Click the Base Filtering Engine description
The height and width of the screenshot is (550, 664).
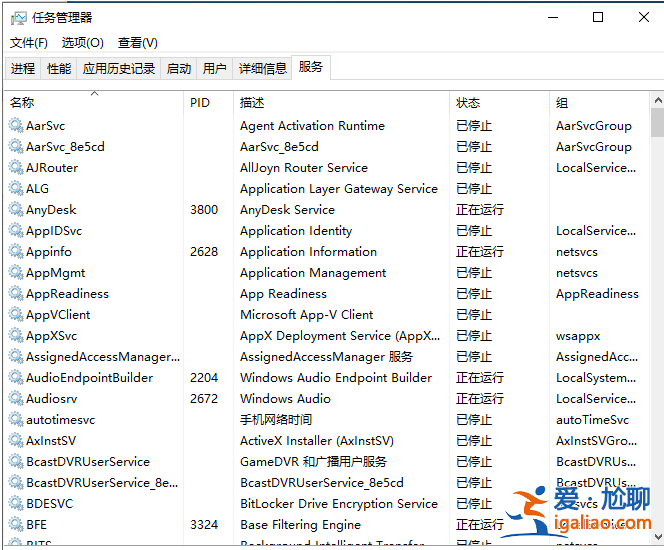point(300,525)
